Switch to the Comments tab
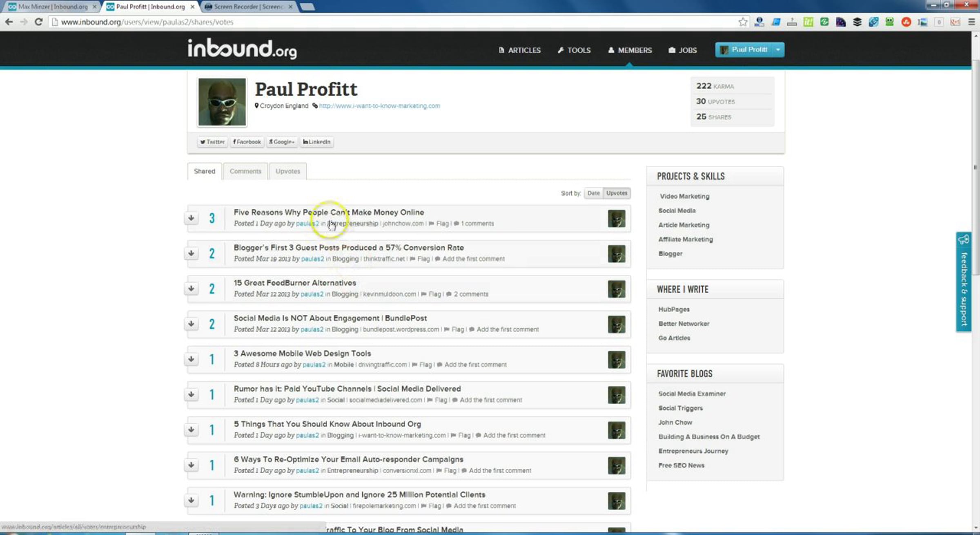 (245, 171)
